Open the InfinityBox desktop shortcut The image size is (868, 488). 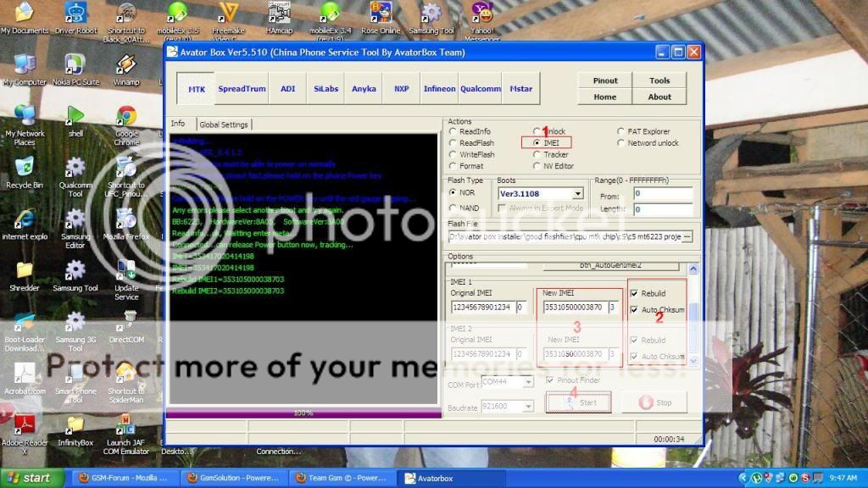click(x=75, y=424)
